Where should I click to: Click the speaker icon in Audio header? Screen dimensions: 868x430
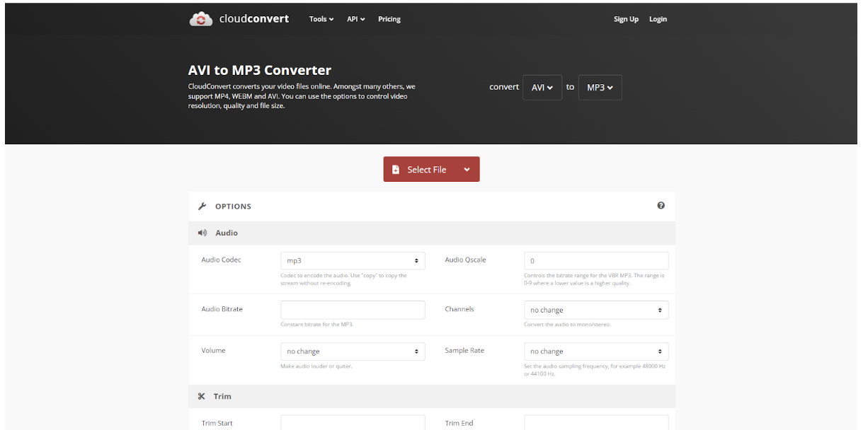[202, 233]
